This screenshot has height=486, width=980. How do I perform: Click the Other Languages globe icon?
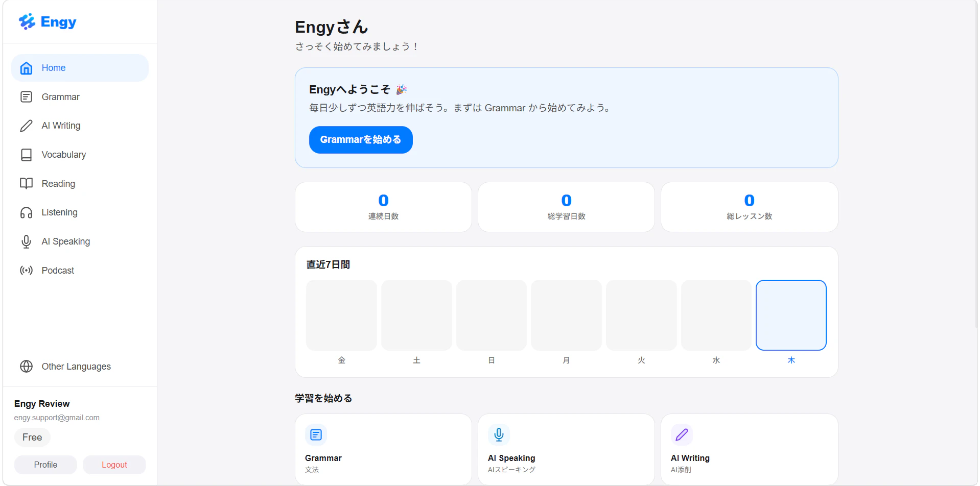coord(26,367)
